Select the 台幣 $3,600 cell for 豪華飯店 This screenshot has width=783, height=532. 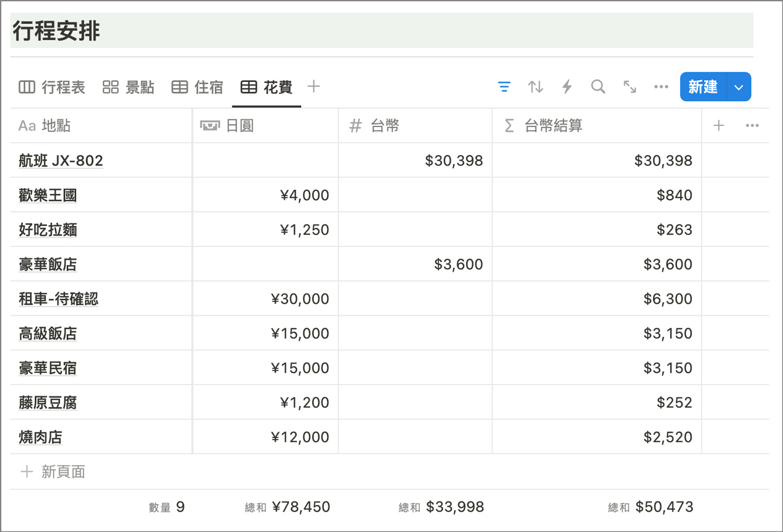[x=415, y=264]
